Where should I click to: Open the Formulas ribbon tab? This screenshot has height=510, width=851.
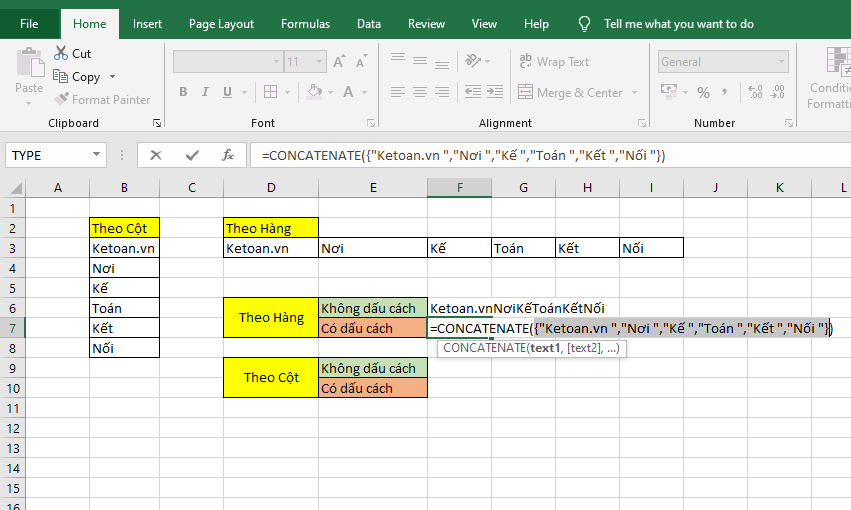tap(305, 24)
